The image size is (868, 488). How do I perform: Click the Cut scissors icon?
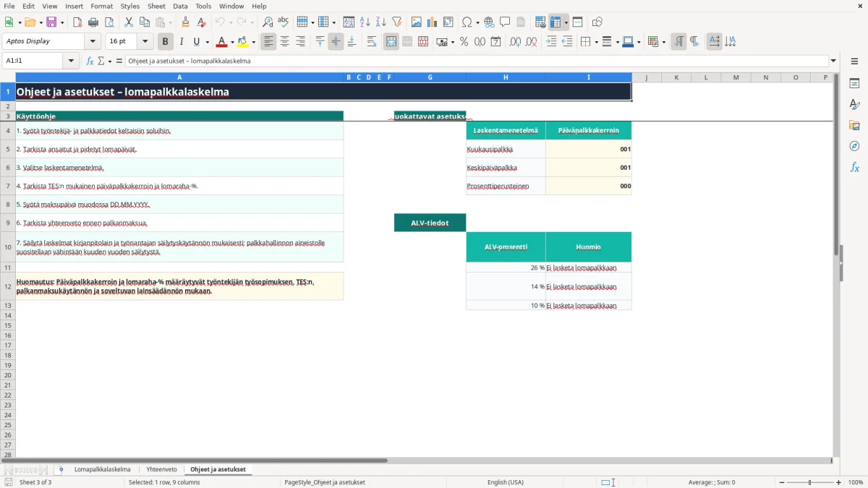(128, 22)
